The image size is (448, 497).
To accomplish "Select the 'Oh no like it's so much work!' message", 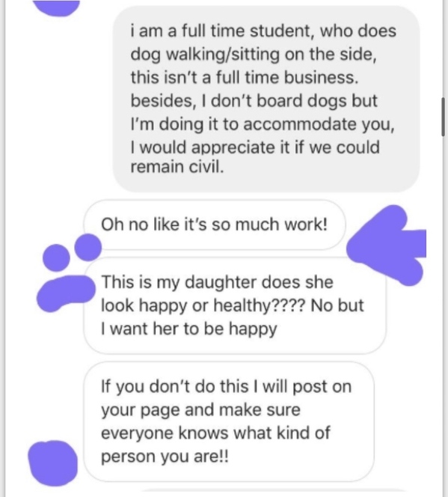I will [215, 225].
